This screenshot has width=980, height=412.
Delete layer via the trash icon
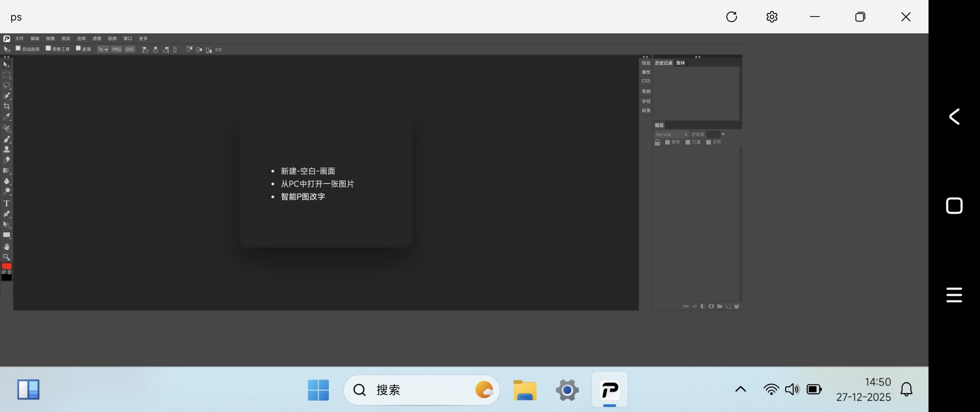coord(737,306)
